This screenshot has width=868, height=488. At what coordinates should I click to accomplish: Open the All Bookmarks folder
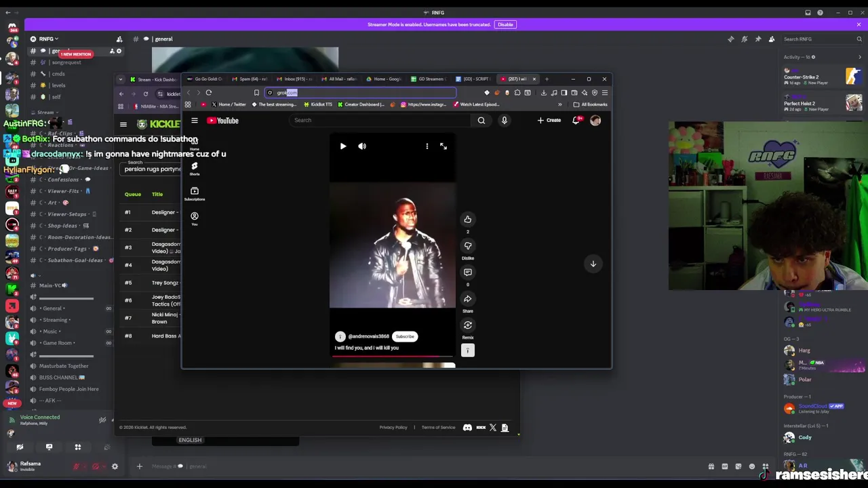pyautogui.click(x=590, y=104)
